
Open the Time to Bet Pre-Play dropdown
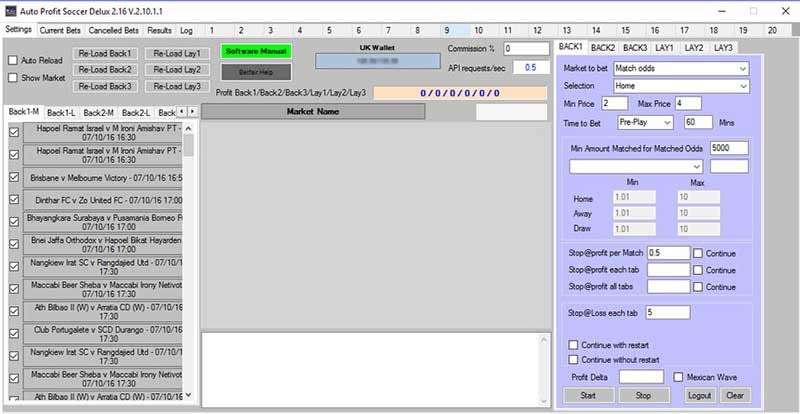coord(644,122)
